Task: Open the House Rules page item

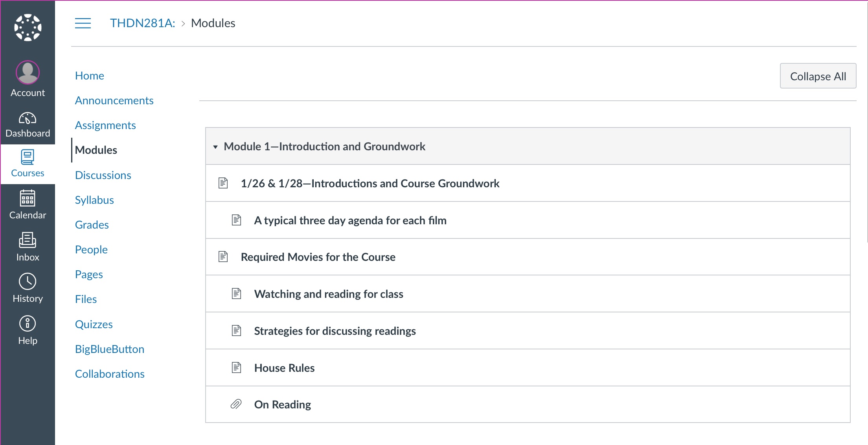Action: 284,368
